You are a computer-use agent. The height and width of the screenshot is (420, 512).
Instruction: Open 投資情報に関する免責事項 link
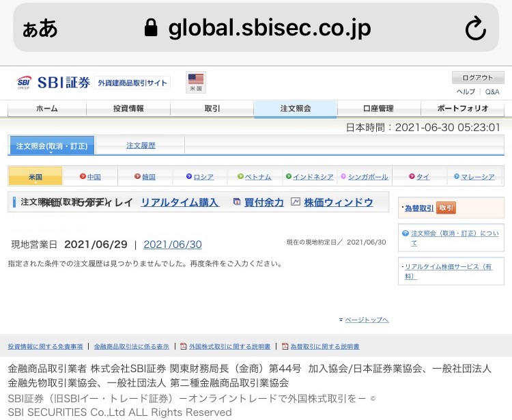click(x=45, y=346)
